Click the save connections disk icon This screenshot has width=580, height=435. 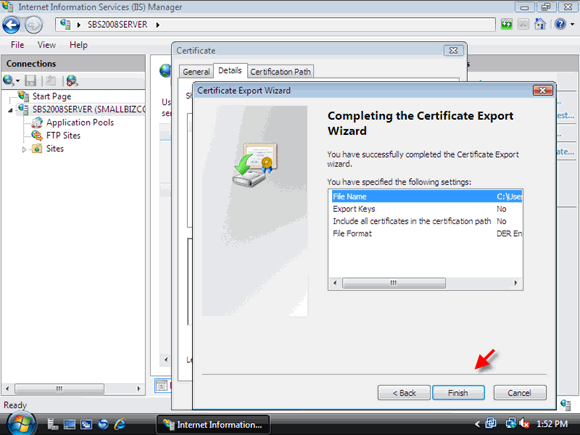30,80
